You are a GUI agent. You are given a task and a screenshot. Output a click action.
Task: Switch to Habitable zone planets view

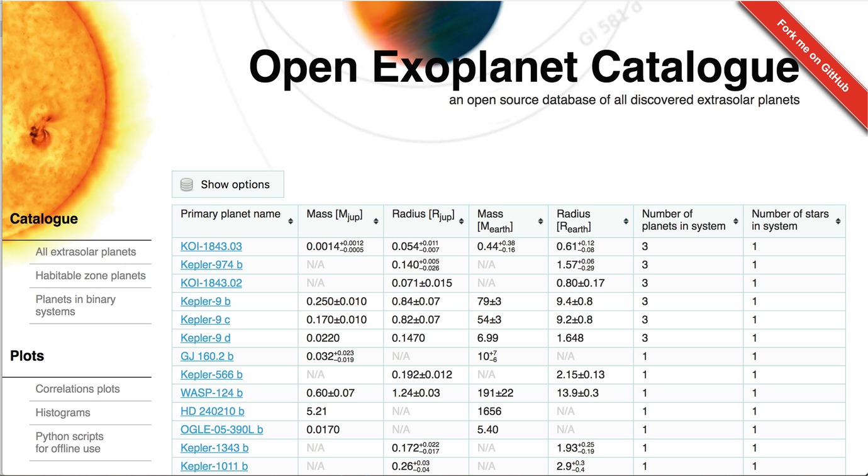[x=90, y=276]
